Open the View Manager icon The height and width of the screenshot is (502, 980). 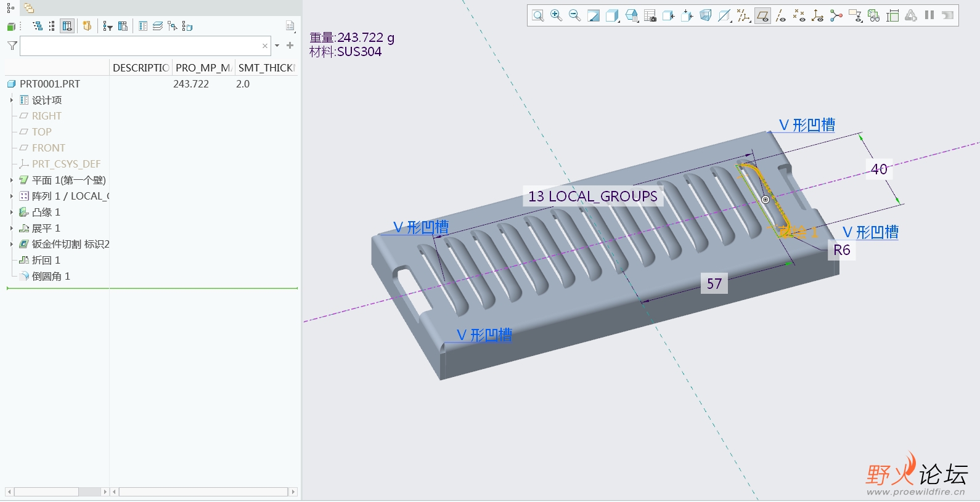[x=650, y=16]
